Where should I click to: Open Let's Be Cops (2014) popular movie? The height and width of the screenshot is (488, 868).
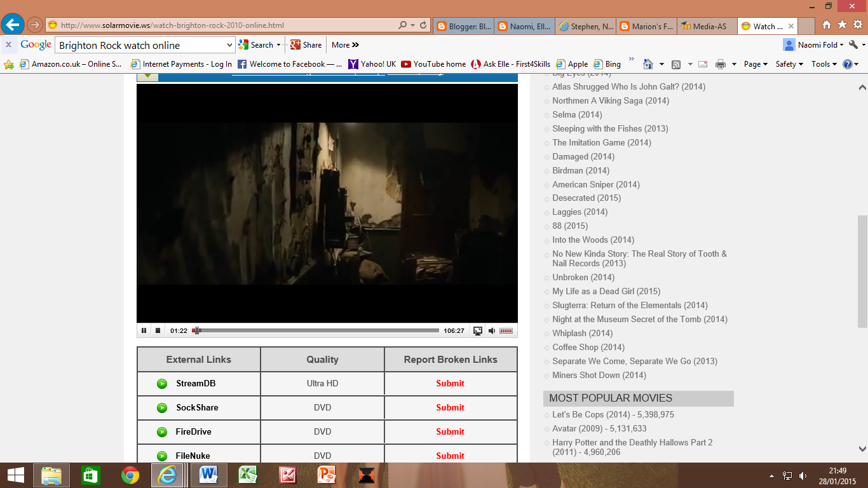coord(613,414)
